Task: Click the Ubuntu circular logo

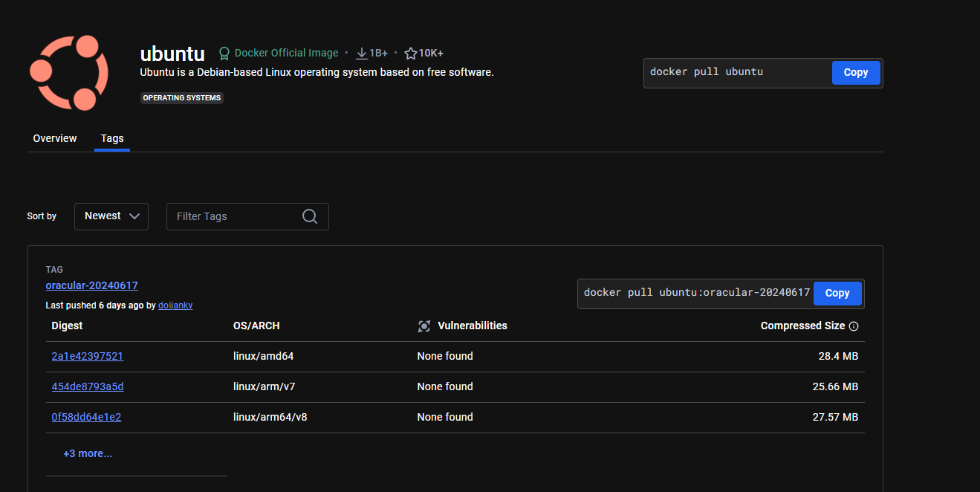Action: 69,73
